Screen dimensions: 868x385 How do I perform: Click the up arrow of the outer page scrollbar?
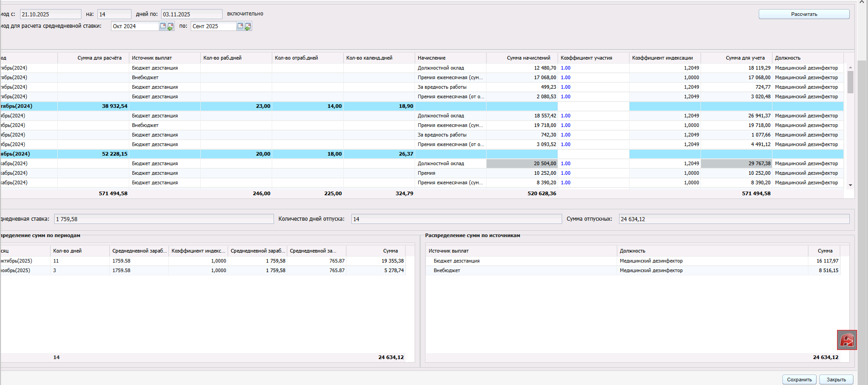coord(862,2)
